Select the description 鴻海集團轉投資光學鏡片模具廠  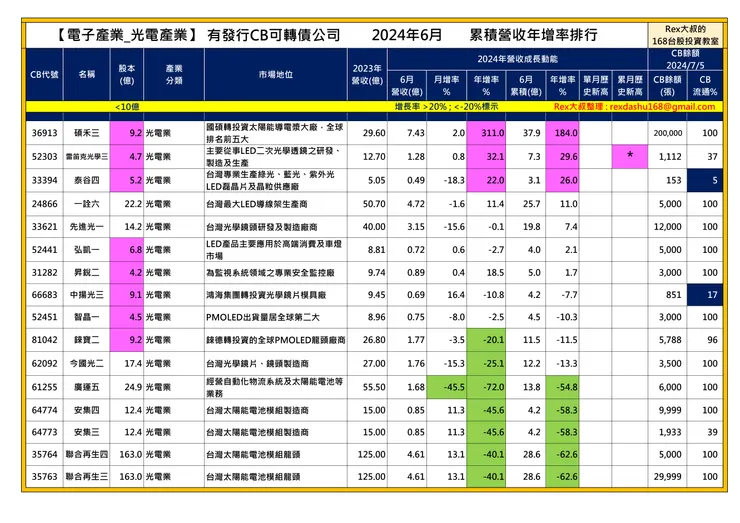(x=266, y=295)
